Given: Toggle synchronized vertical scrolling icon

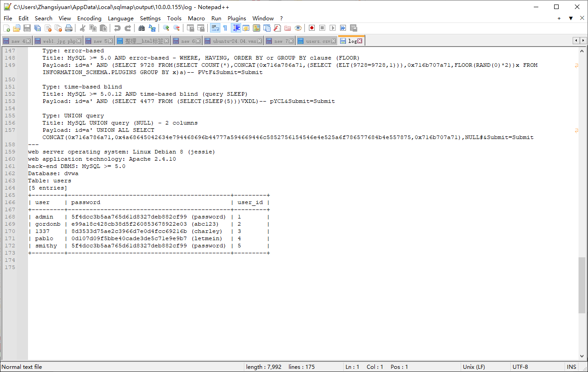Looking at the screenshot, I should click(x=191, y=28).
